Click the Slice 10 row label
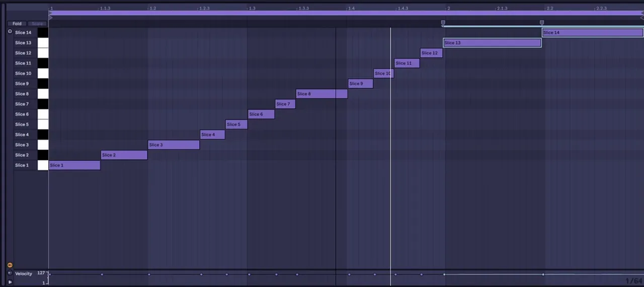Screen dimensions: 644x287 (23, 74)
